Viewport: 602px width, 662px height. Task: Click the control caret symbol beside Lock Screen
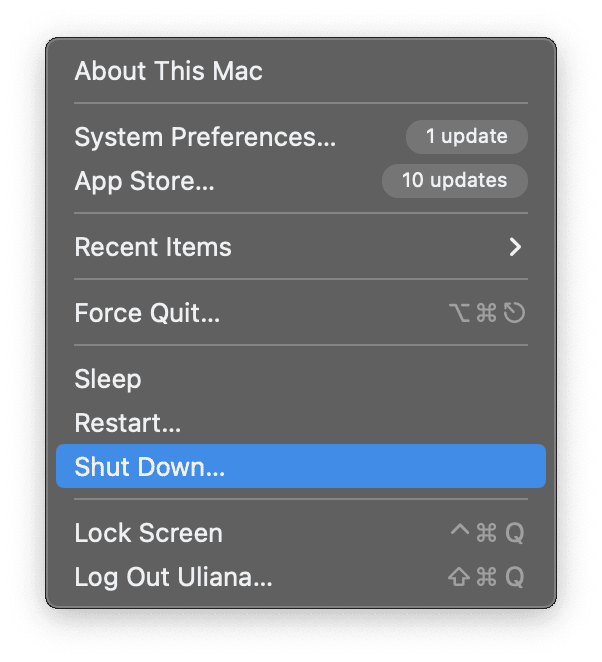click(460, 531)
